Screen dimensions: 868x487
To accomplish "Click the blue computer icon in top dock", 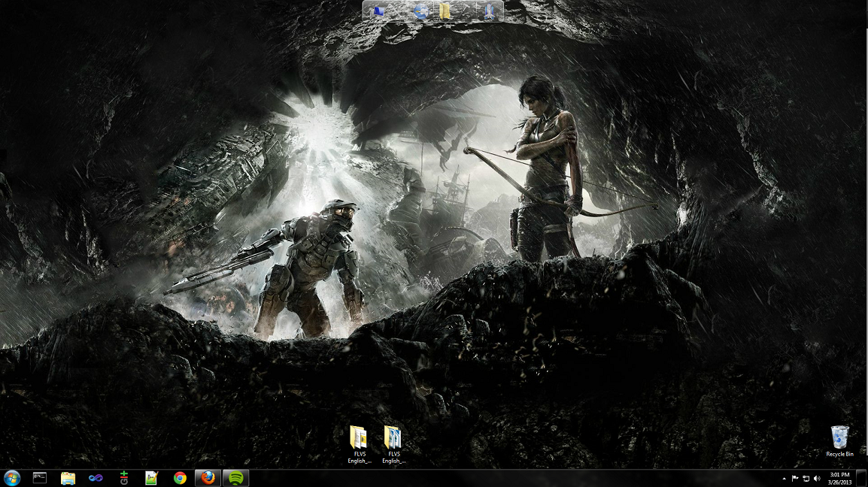I will [x=379, y=11].
